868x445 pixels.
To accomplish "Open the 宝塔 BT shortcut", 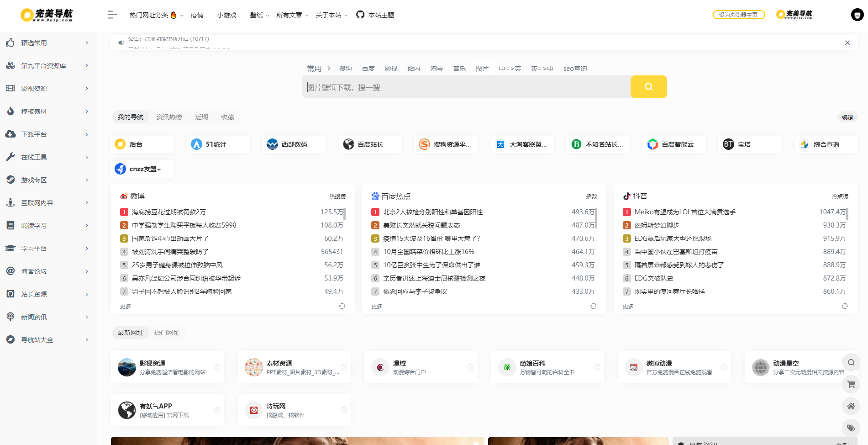I will [x=750, y=144].
